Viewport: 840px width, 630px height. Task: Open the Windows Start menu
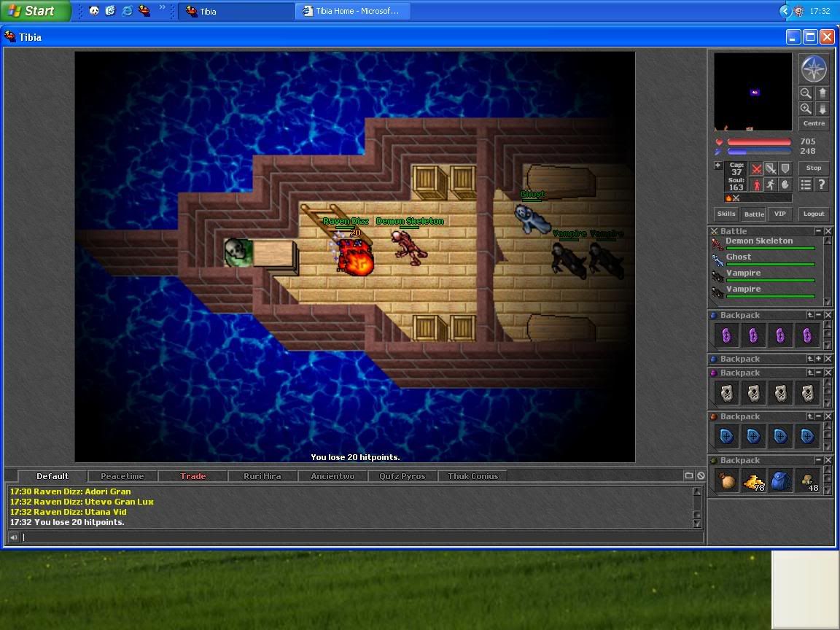click(34, 11)
